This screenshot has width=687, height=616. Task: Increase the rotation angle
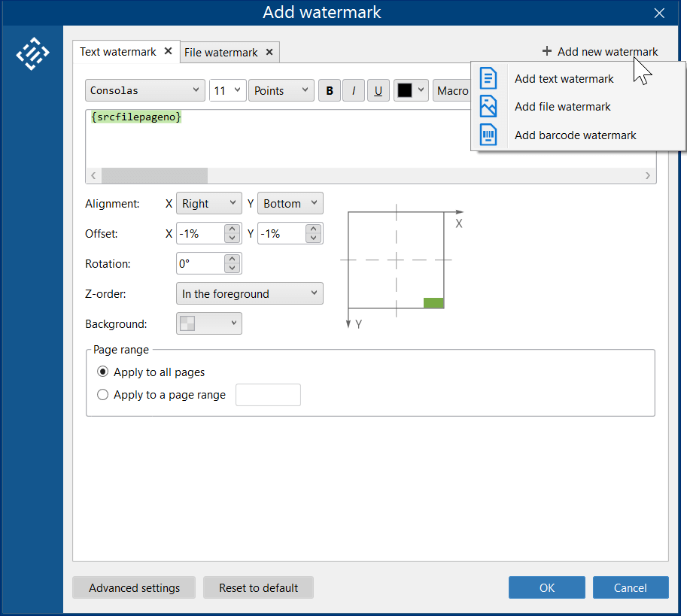[233, 259]
